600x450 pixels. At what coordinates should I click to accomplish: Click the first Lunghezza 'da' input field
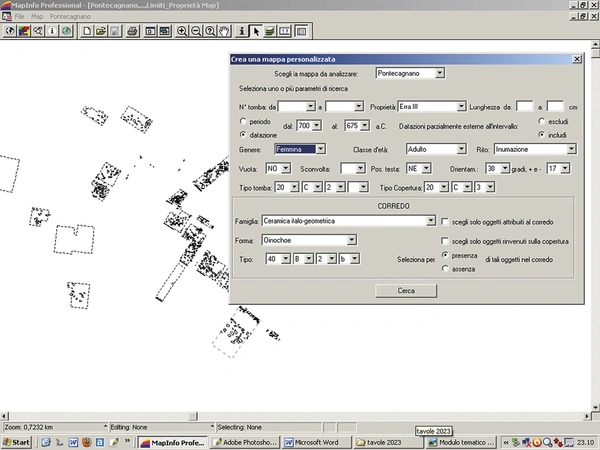coord(524,106)
